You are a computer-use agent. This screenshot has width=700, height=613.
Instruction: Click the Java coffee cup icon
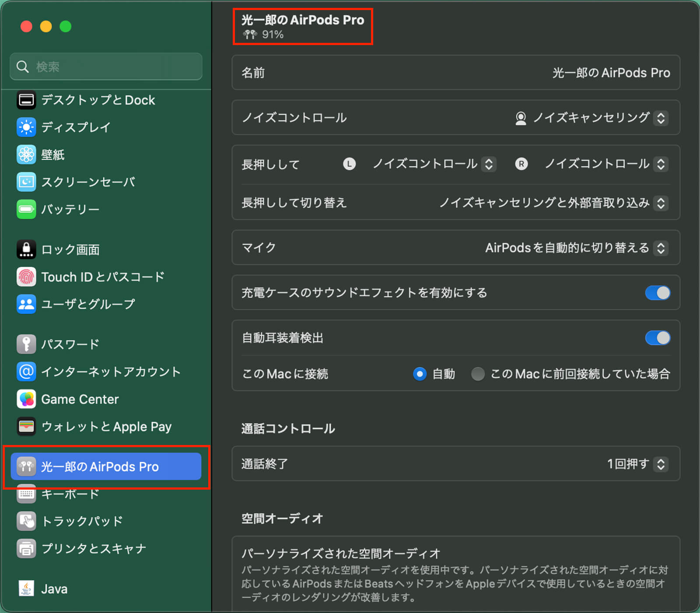pyautogui.click(x=26, y=588)
